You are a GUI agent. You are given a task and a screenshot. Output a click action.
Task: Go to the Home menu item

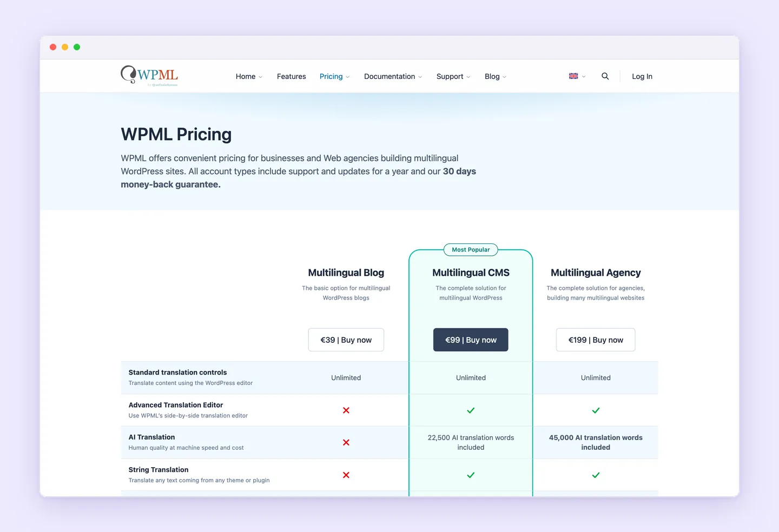pyautogui.click(x=246, y=76)
